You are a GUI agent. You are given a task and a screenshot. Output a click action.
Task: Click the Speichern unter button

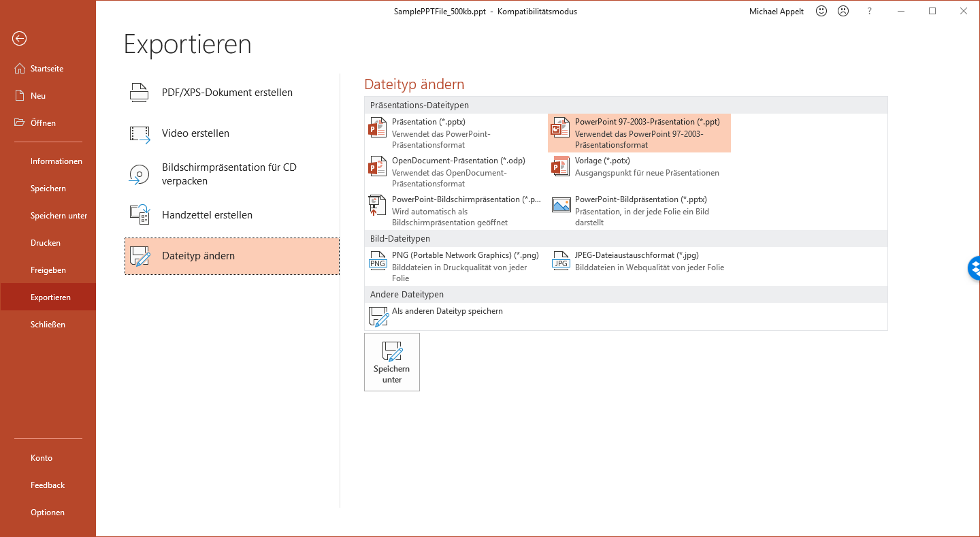click(392, 362)
